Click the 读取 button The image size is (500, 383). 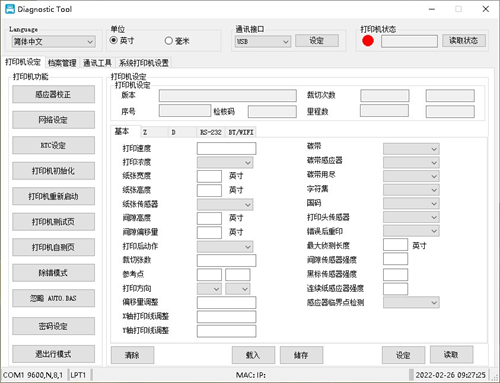click(451, 354)
